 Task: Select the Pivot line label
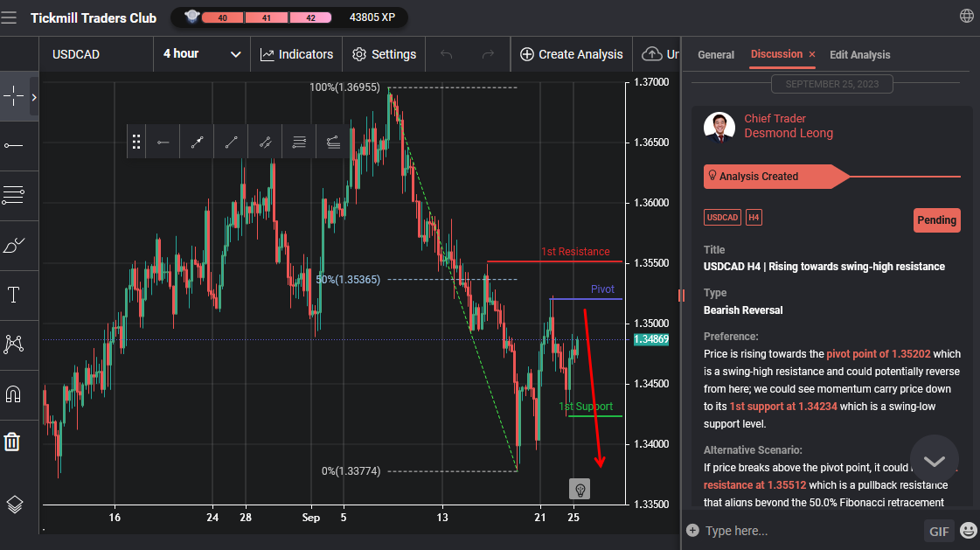pos(602,289)
